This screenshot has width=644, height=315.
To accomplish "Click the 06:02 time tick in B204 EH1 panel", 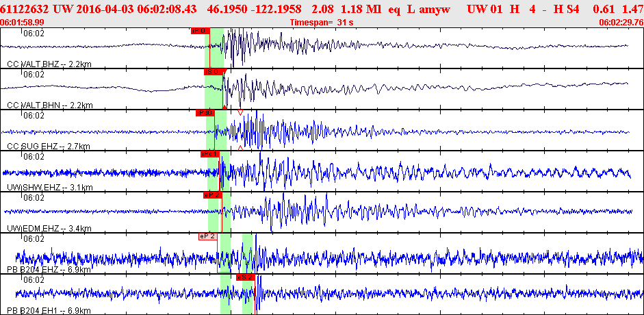I will pos(34,280).
